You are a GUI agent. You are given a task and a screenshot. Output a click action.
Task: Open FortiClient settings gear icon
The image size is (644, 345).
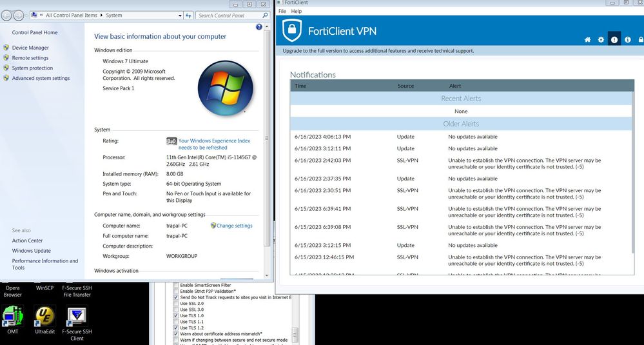click(601, 40)
